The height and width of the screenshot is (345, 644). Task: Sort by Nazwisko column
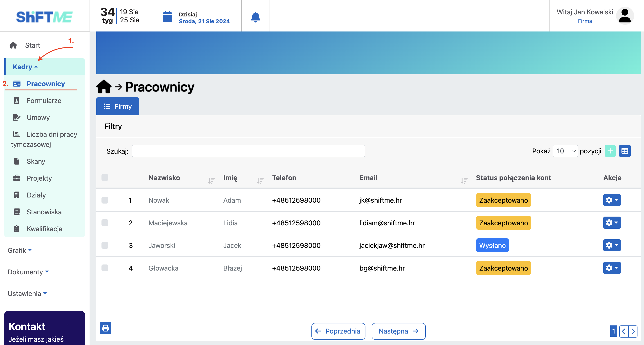point(211,180)
